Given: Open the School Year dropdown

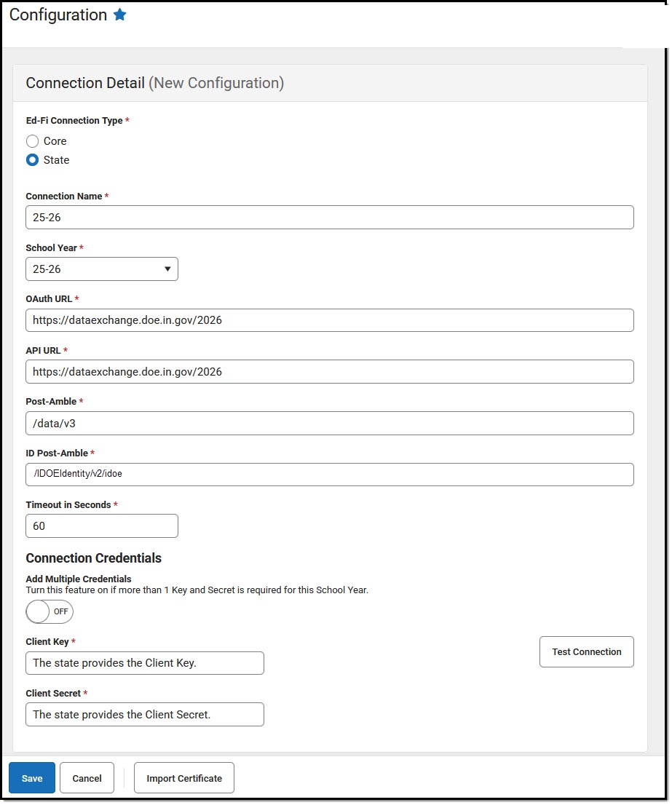Looking at the screenshot, I should tap(102, 269).
